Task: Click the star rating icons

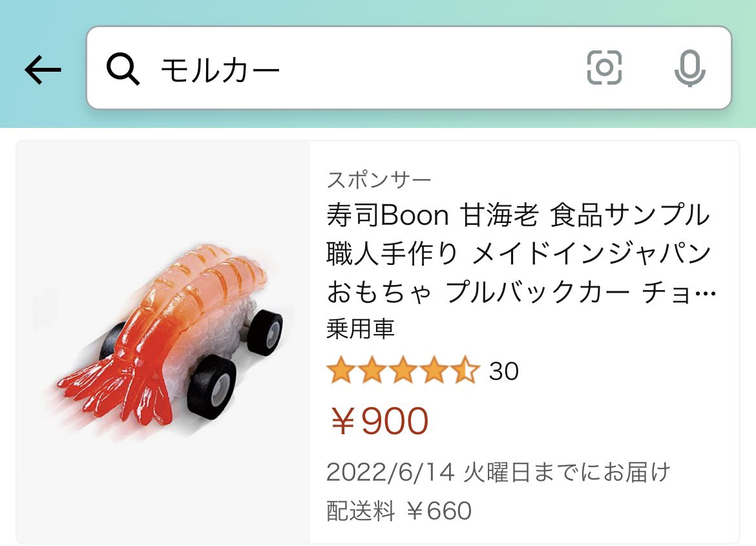Action: point(403,370)
